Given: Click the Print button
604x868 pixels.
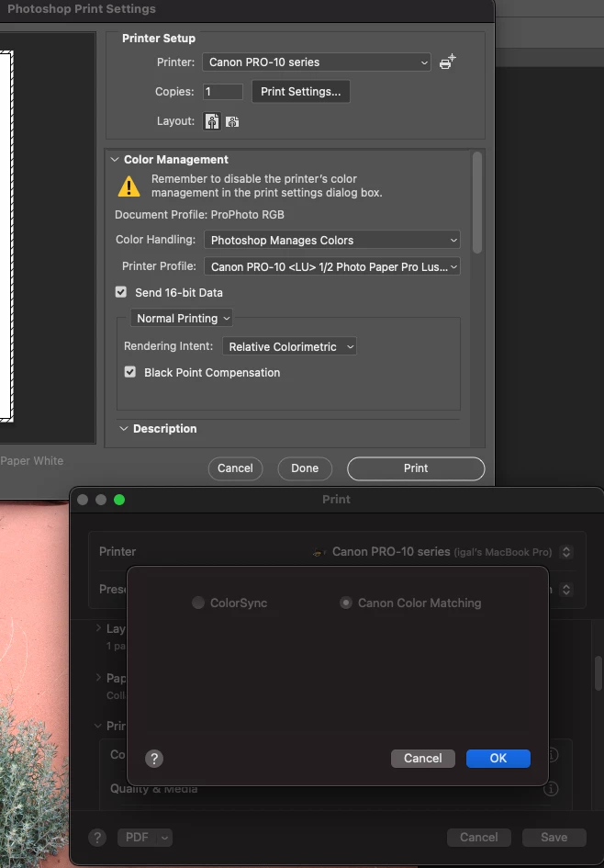Looking at the screenshot, I should click(x=416, y=468).
